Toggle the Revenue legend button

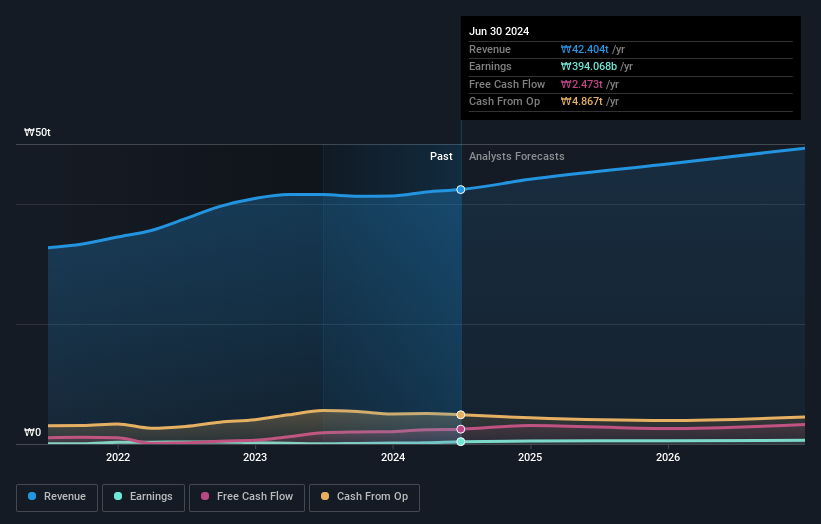pyautogui.click(x=57, y=497)
